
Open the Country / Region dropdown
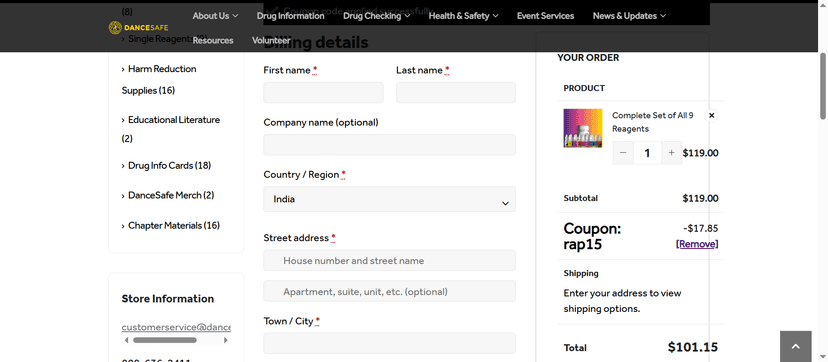(x=389, y=199)
